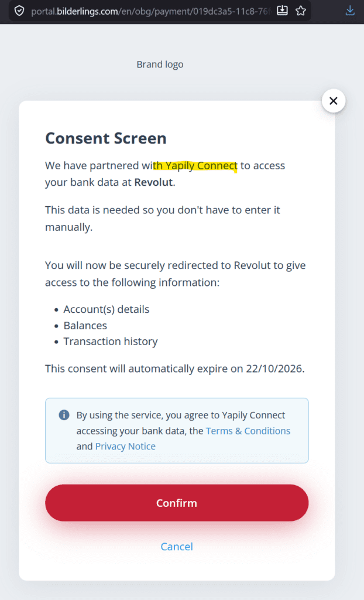364x600 pixels.
Task: Click the Balances bullet item
Action: [x=85, y=325]
